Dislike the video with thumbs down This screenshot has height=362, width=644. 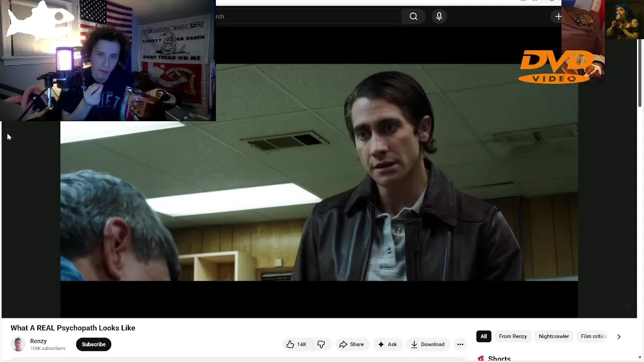(x=321, y=344)
